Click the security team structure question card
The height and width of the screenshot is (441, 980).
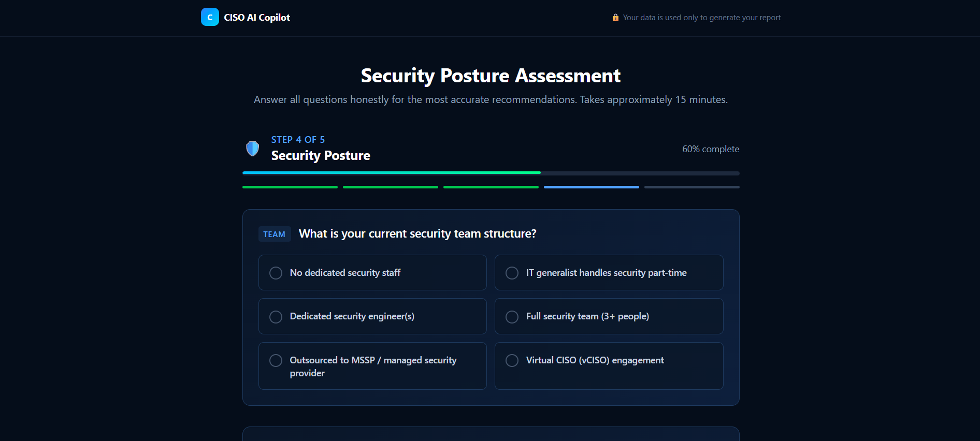point(491,307)
